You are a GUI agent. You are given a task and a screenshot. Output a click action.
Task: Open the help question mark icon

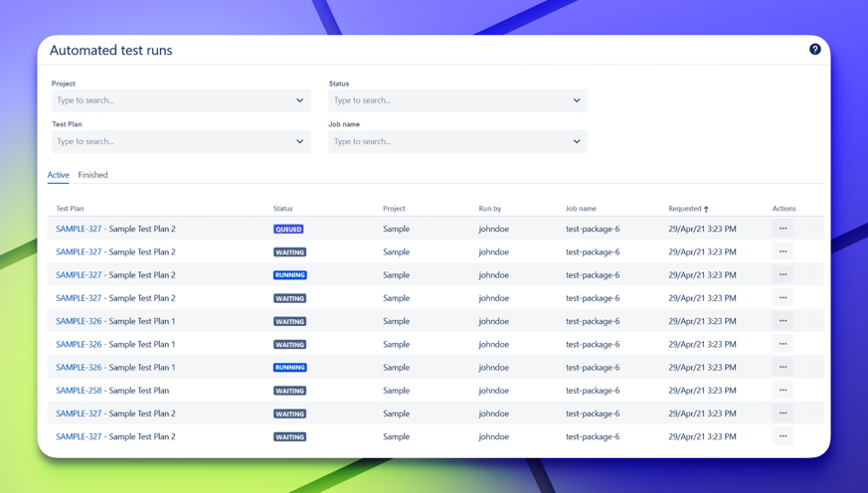pos(815,50)
